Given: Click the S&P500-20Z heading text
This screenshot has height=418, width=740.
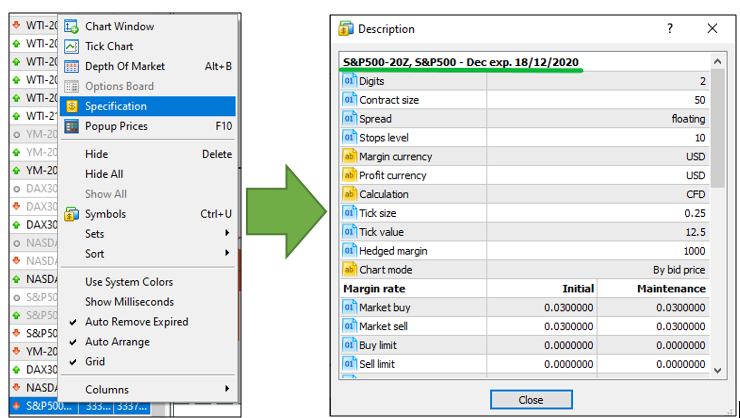Looking at the screenshot, I should (x=461, y=62).
